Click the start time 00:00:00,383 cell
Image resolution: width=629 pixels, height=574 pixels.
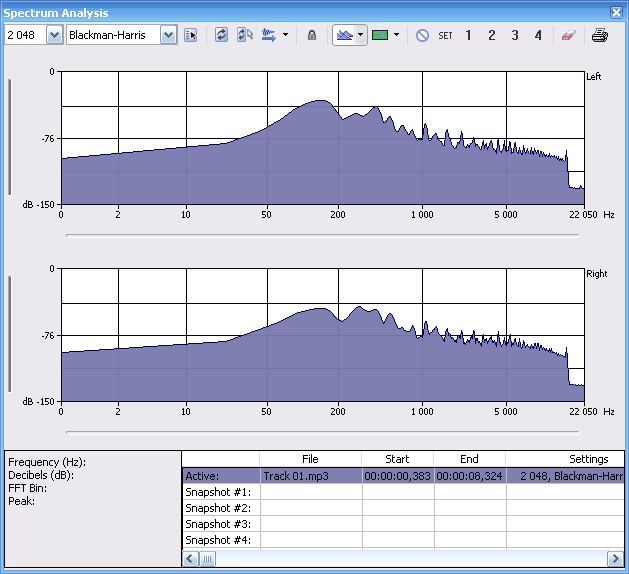[x=398, y=476]
